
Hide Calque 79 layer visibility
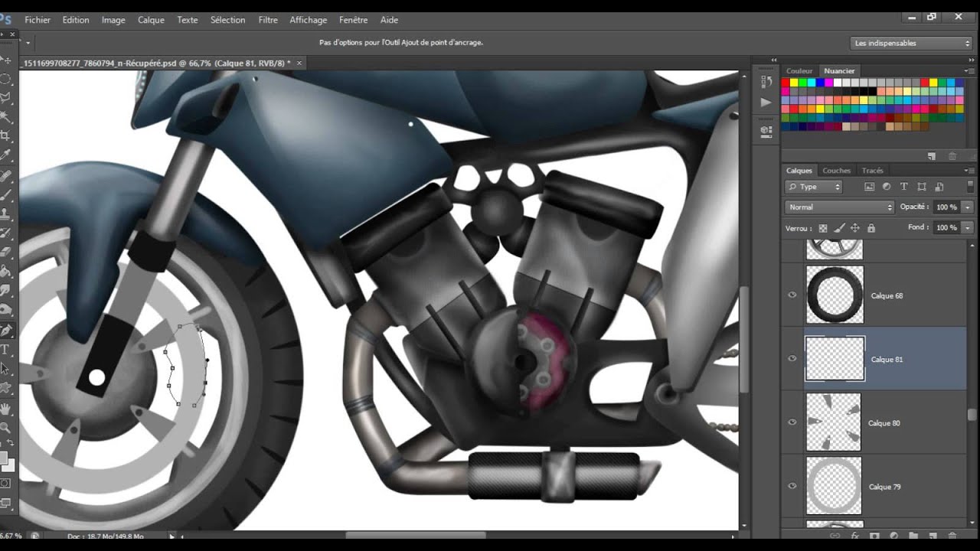pyautogui.click(x=792, y=486)
